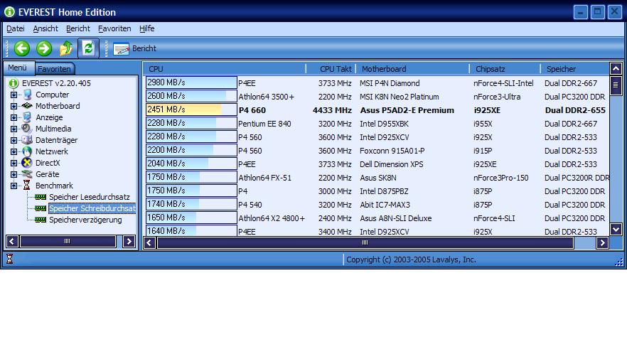Click the Benchmark hourglass icon in the tree
Viewport: 627px width, 364px height.
coord(27,186)
